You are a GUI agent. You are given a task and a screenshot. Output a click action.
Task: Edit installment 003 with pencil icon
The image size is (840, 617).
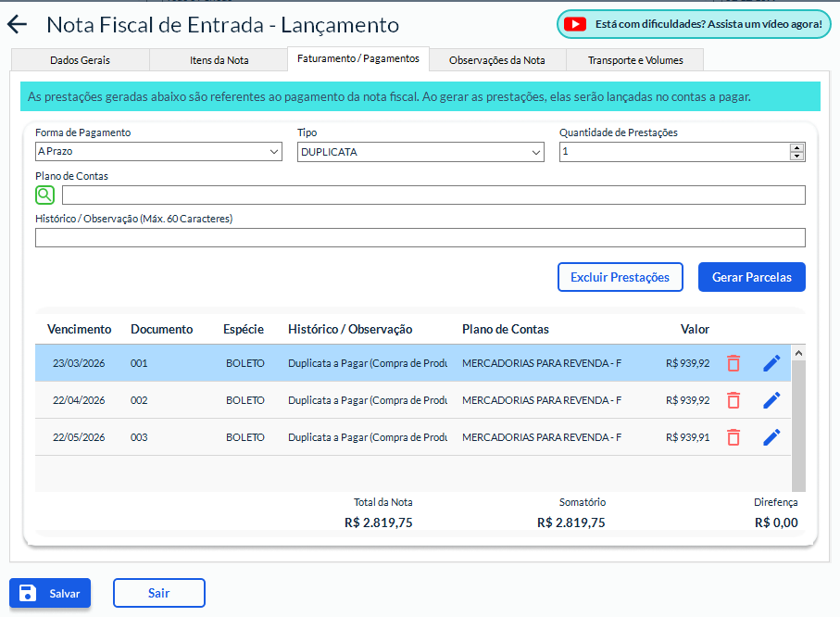coord(771,437)
